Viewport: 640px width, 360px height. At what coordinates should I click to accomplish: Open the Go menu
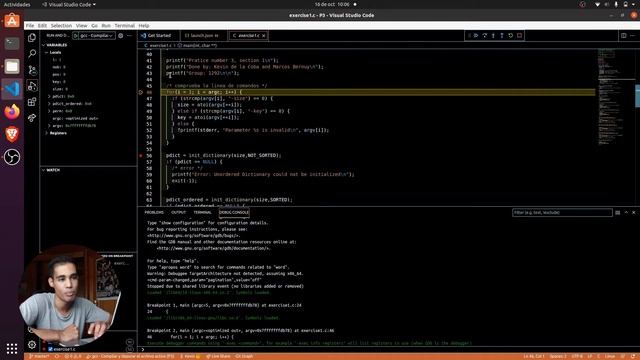point(94,25)
